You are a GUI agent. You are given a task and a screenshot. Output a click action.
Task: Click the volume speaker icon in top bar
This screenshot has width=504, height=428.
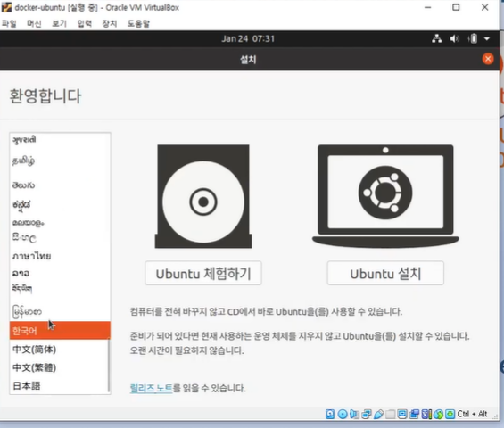pyautogui.click(x=455, y=39)
